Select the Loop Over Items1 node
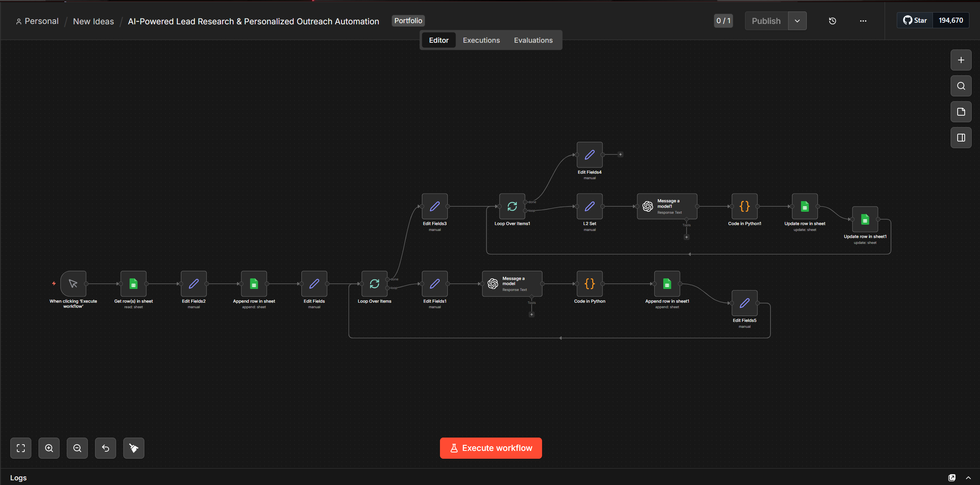The image size is (980, 485). pos(512,206)
